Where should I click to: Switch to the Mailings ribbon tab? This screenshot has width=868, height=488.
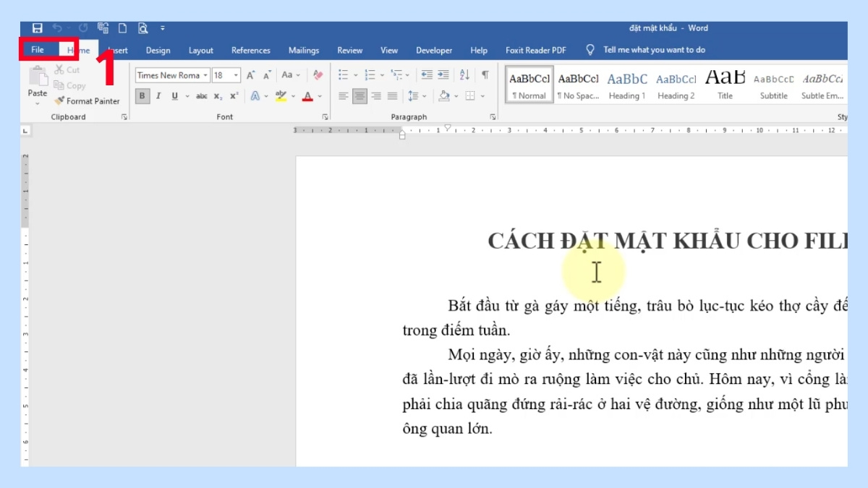tap(303, 50)
